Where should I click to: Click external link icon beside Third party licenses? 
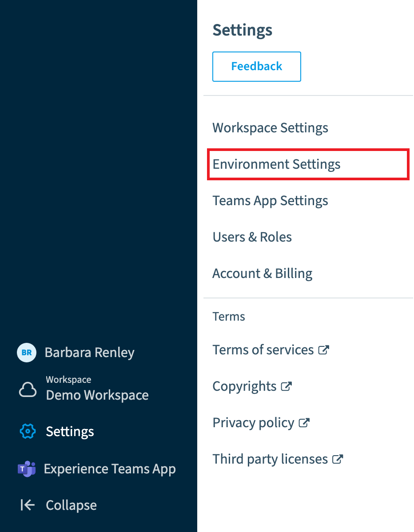click(338, 459)
